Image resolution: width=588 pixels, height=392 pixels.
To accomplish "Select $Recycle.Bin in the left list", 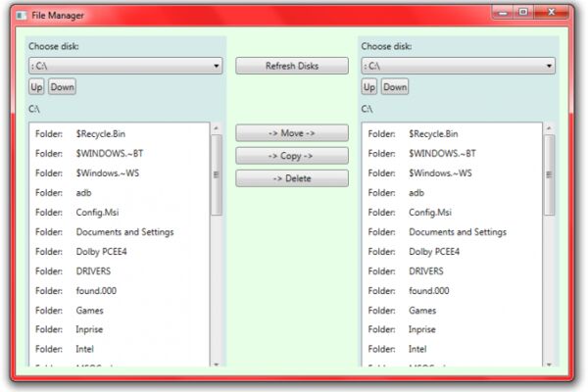I will [120, 134].
